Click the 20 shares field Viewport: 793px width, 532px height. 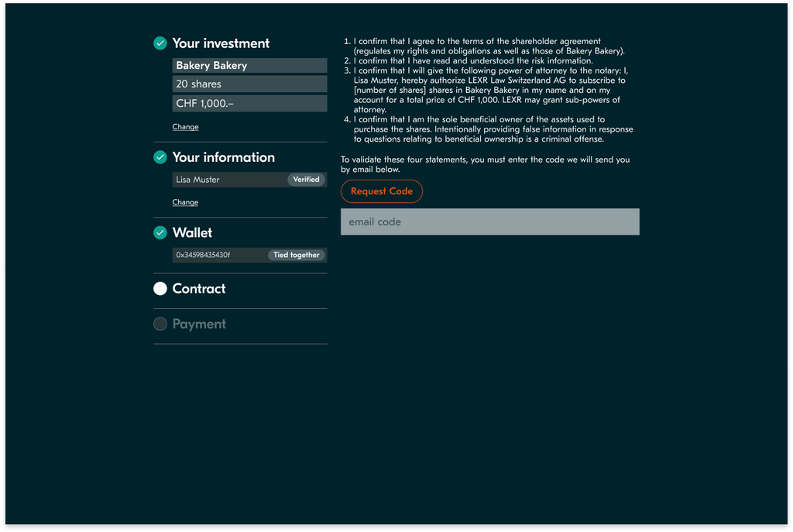(249, 84)
